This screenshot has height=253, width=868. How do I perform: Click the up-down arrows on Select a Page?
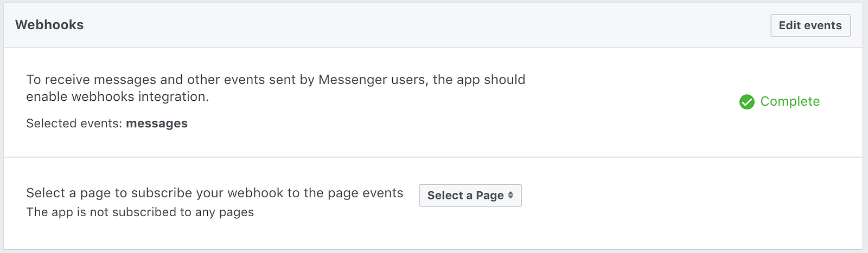510,196
